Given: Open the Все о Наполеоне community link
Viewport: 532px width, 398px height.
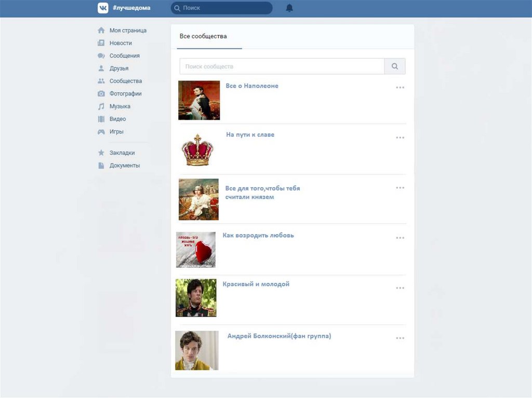Looking at the screenshot, I should [x=252, y=86].
